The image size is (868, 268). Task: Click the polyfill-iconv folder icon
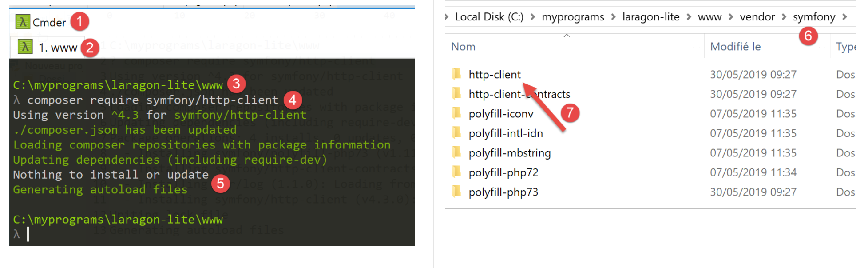coord(456,113)
